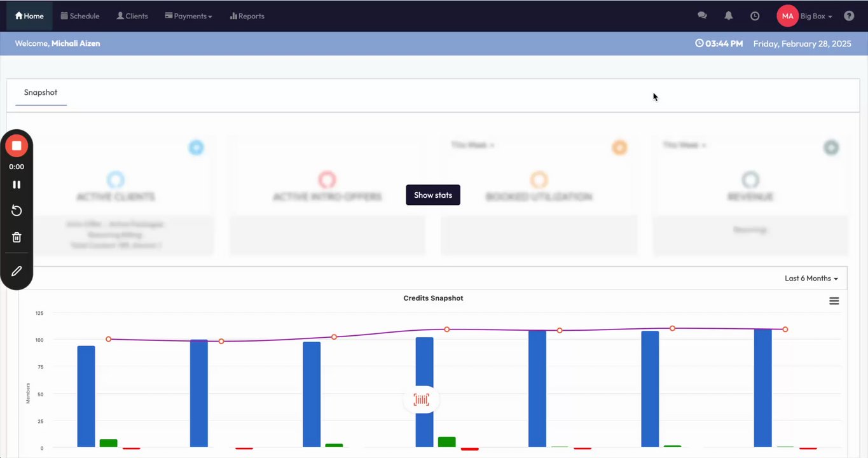Click the Revenue center ring icon
This screenshot has height=458, width=868.
pos(750,179)
